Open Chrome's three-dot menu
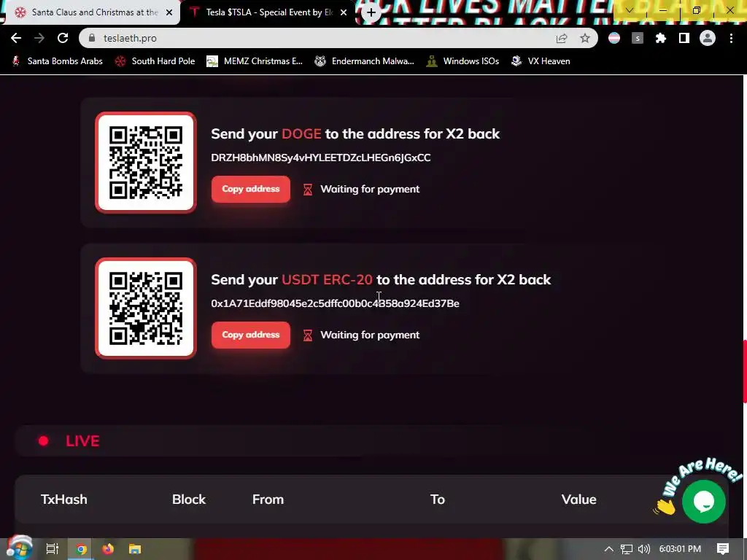Image resolution: width=747 pixels, height=560 pixels. 731,38
